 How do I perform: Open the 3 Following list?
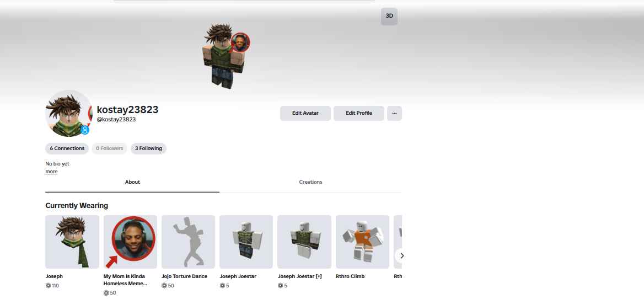click(148, 149)
